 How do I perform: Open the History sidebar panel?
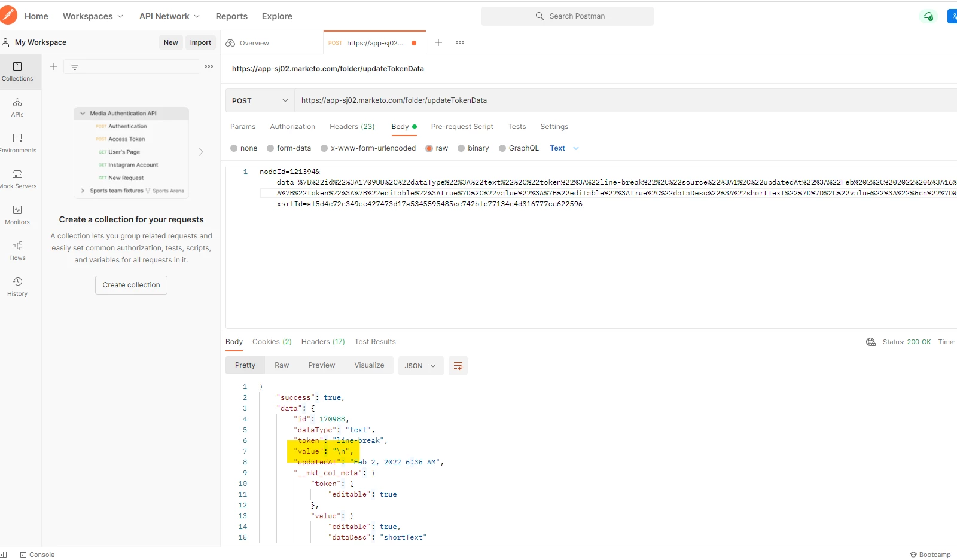(17, 287)
